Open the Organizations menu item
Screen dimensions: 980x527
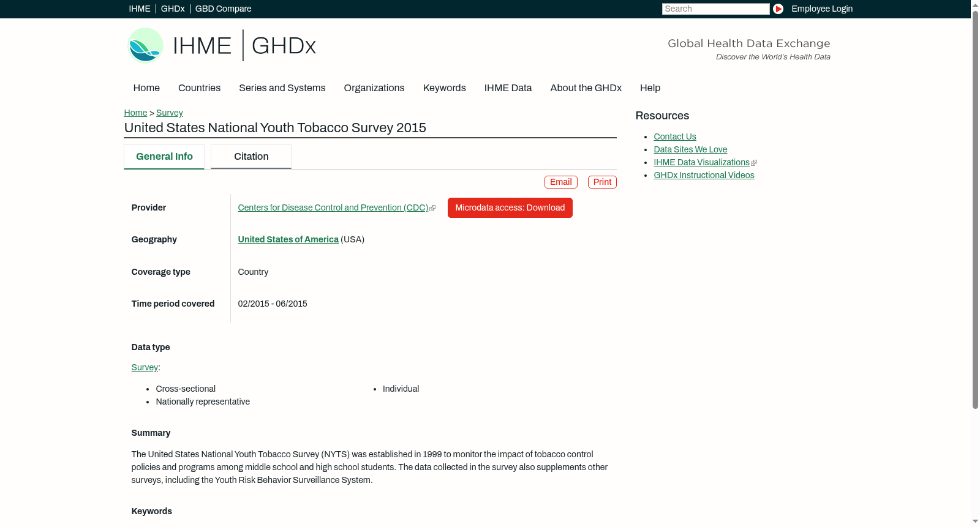pyautogui.click(x=374, y=88)
